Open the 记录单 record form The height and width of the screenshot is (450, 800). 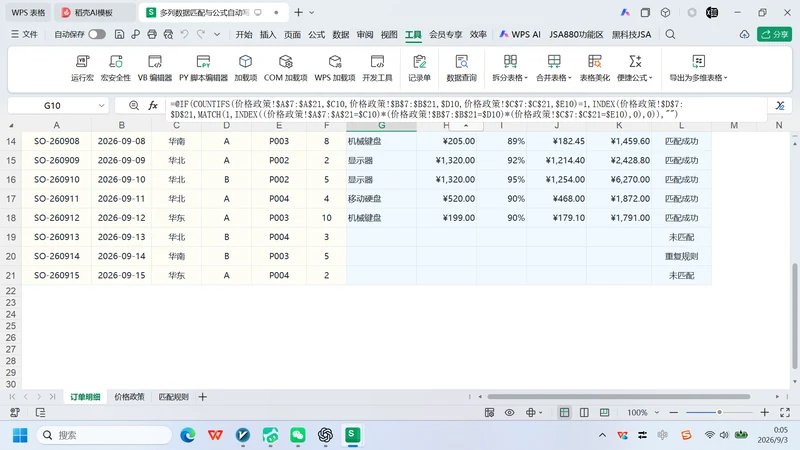click(x=419, y=68)
